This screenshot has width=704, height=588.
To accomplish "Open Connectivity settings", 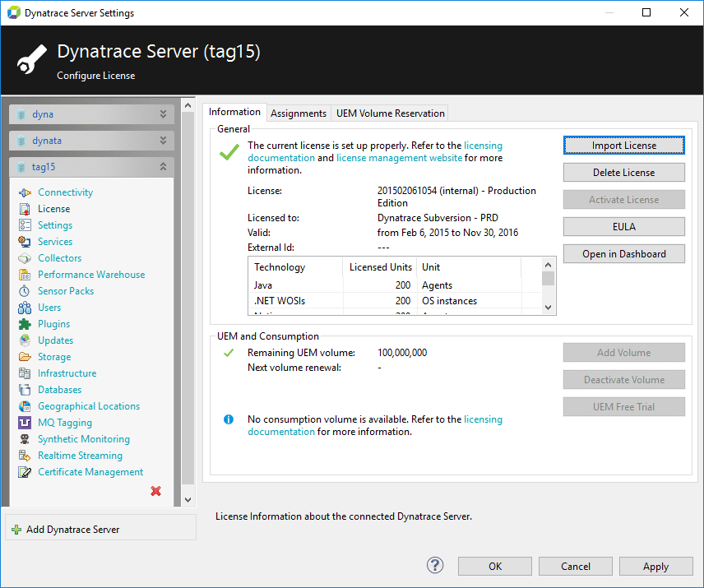I will 66,192.
